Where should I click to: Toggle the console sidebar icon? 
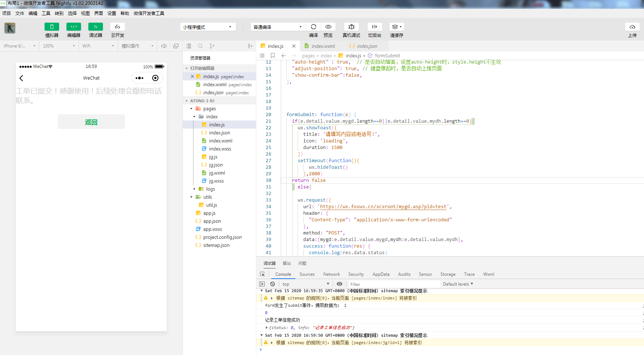pos(262,284)
